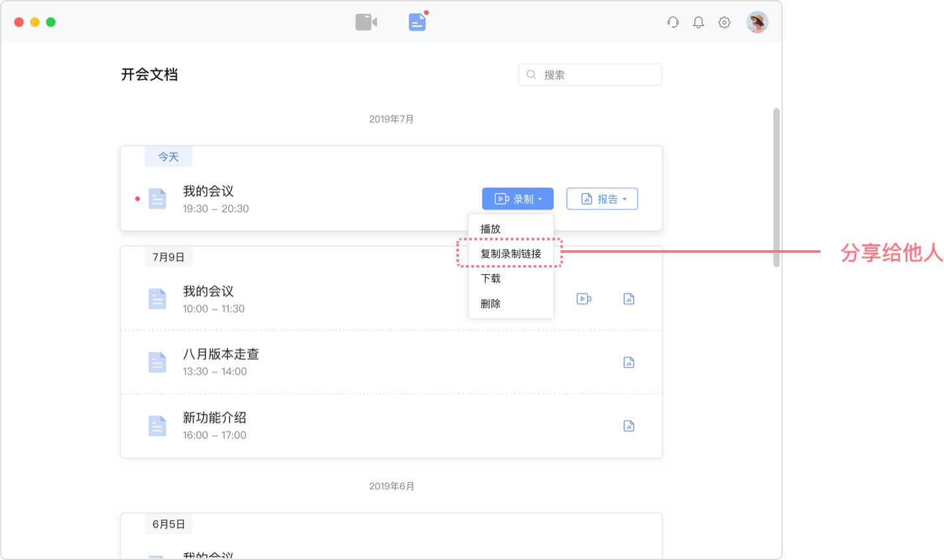Open the video meeting tab icon
Image resolution: width=944 pixels, height=560 pixels.
tap(366, 22)
